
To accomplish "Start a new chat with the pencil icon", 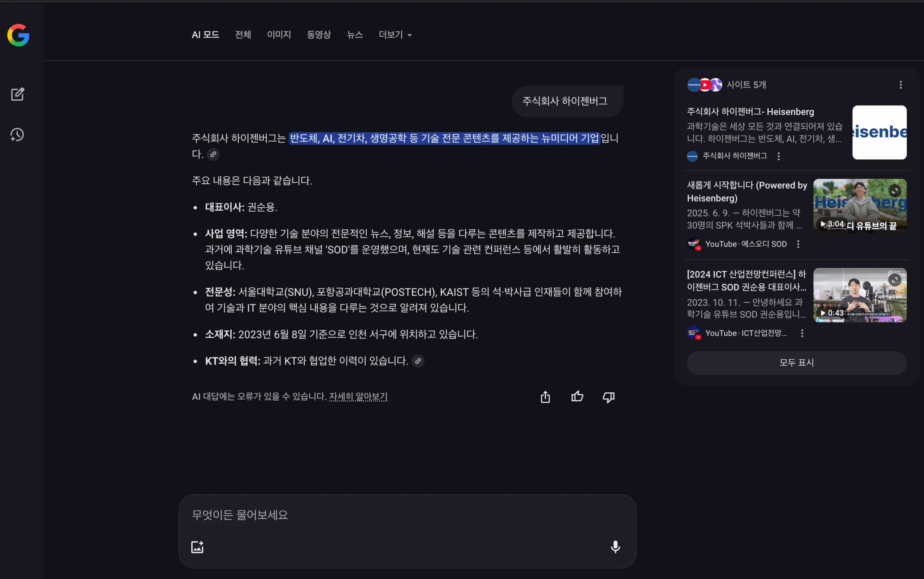I will (x=17, y=94).
